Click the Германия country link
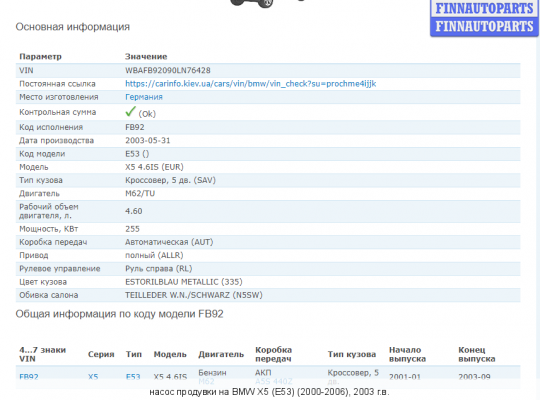 point(144,97)
